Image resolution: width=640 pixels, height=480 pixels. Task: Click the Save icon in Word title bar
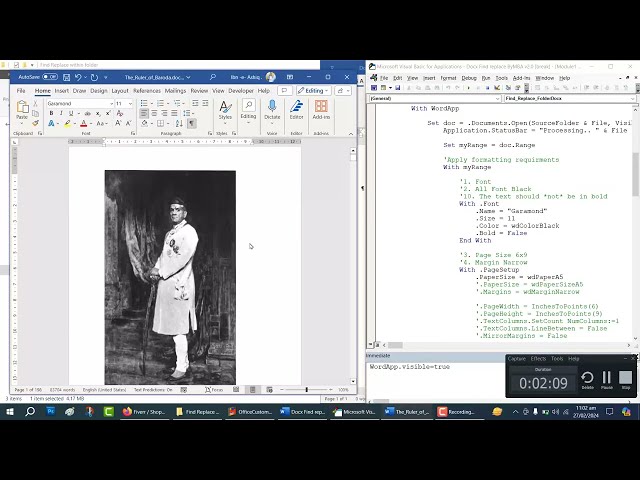click(66, 77)
